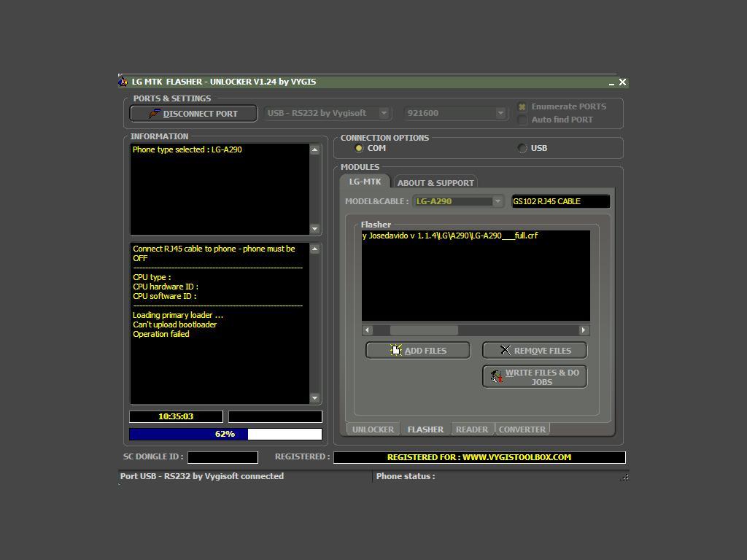This screenshot has width=747, height=560.
Task: Click the Information box scroll down arrow
Action: pos(315,229)
